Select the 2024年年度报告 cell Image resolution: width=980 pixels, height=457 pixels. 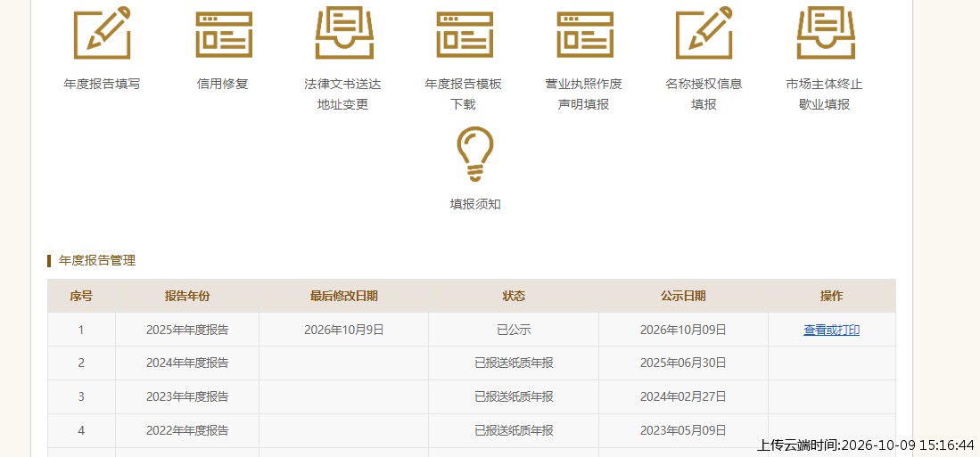187,363
